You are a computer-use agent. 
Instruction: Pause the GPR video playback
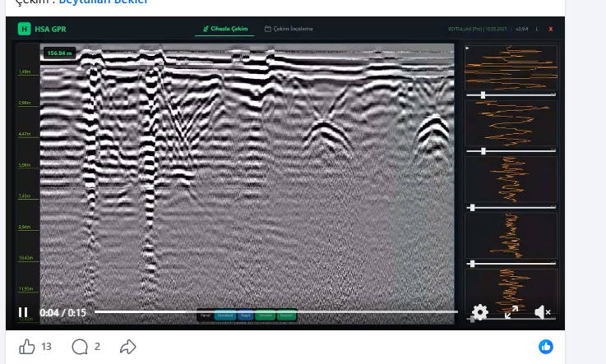click(x=23, y=312)
